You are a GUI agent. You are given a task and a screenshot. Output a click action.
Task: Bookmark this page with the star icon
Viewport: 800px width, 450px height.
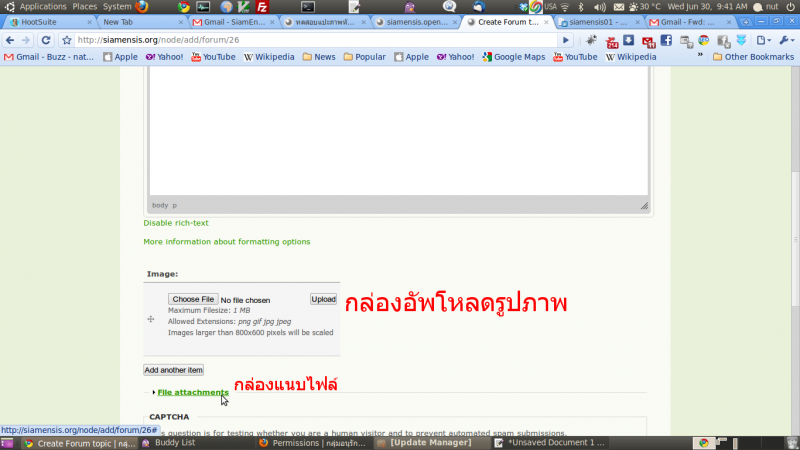[66, 40]
